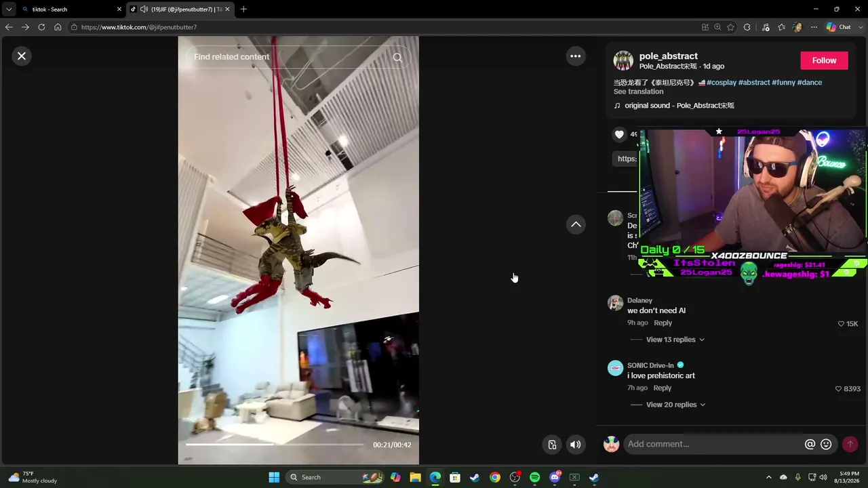The image size is (868, 488).
Task: Open SONIC Drive-In's profile name
Action: click(x=650, y=365)
